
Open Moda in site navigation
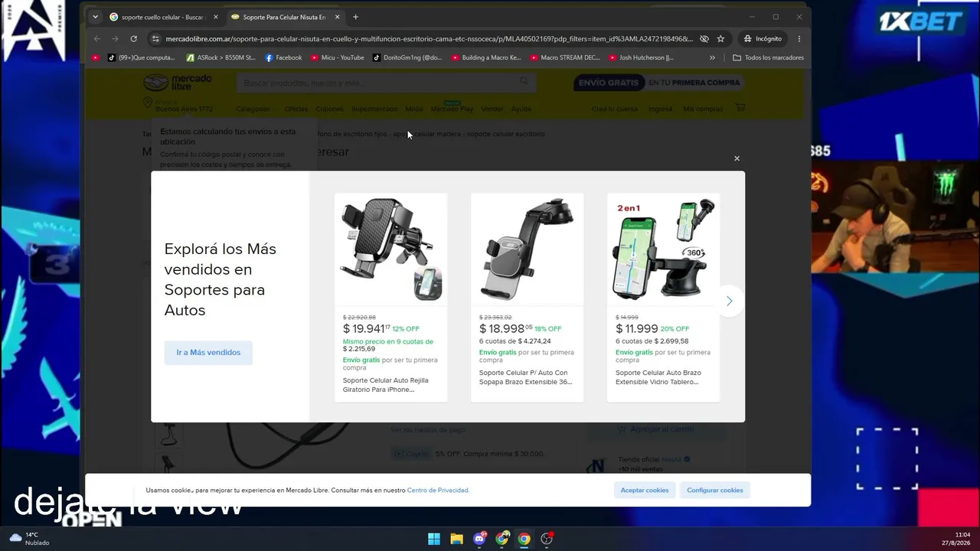413,109
